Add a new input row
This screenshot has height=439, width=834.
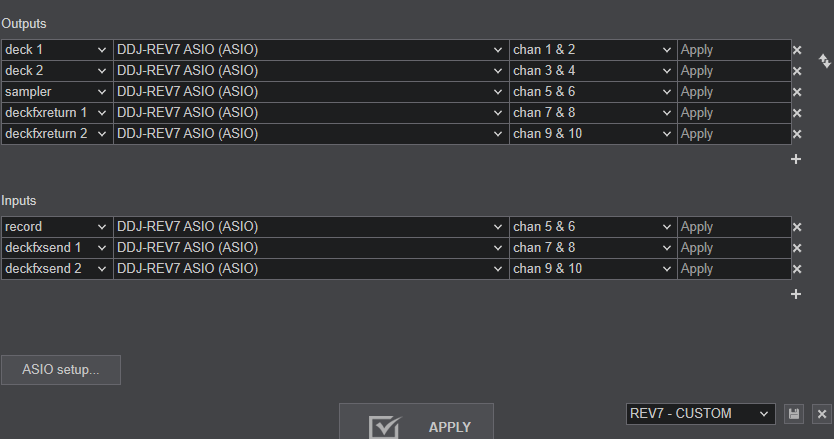796,294
